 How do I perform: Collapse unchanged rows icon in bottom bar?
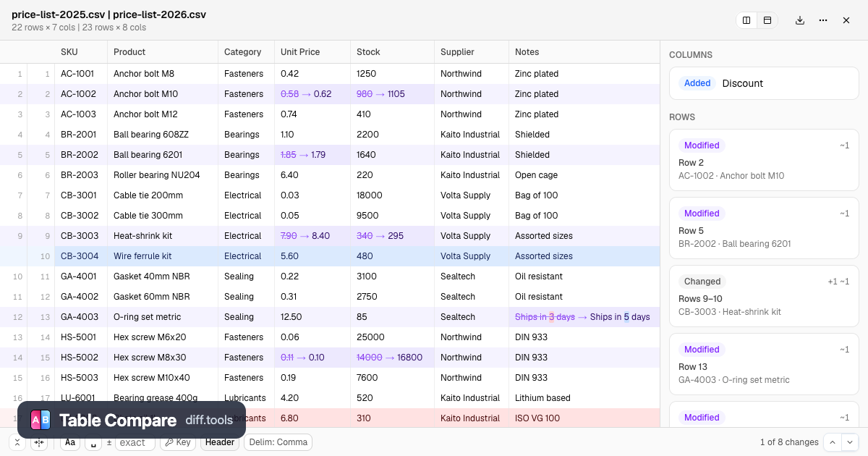click(x=17, y=442)
